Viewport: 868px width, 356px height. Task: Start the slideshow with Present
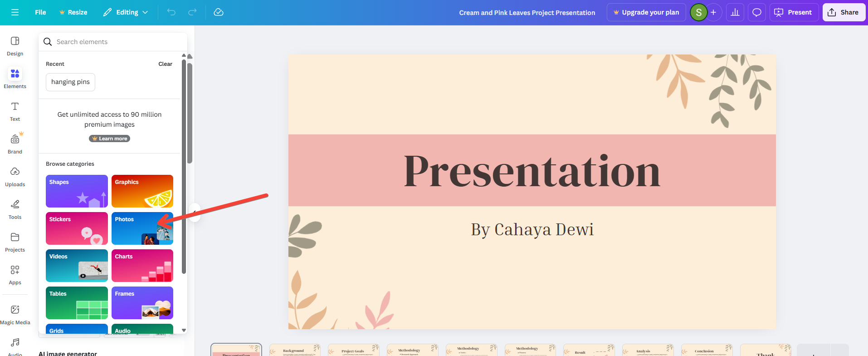(794, 12)
